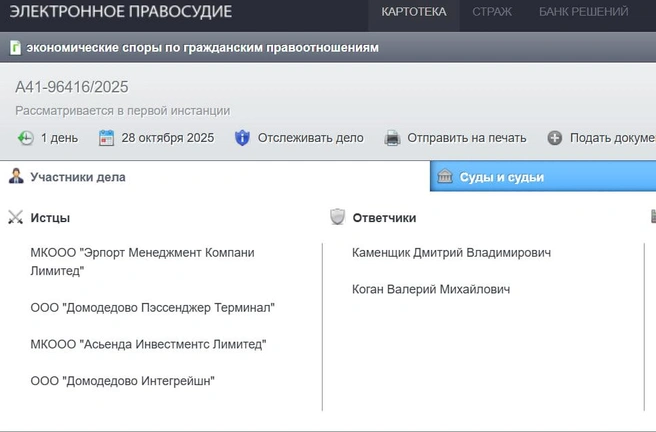656x432 pixels.
Task: Click the Истцы heading
Action: click(50, 218)
